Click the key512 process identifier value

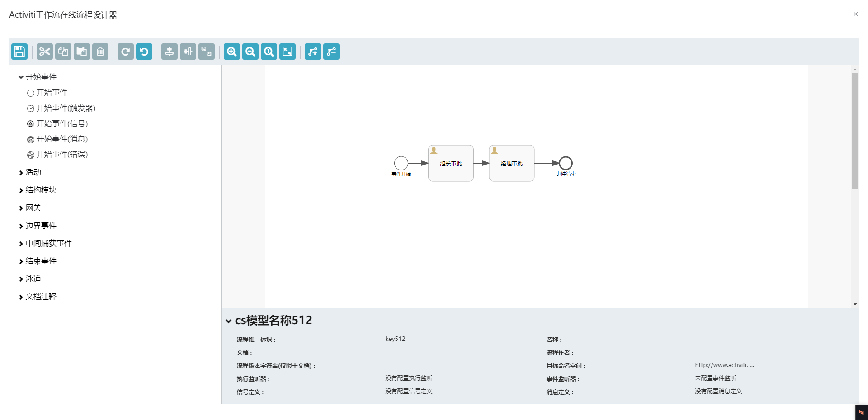pyautogui.click(x=395, y=339)
